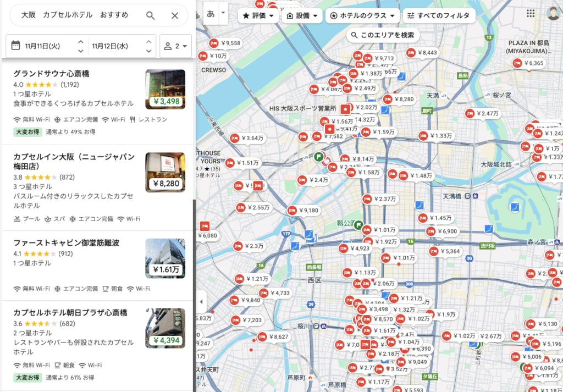Click the このエリアを検索 button
563x392 pixels.
pyautogui.click(x=383, y=35)
